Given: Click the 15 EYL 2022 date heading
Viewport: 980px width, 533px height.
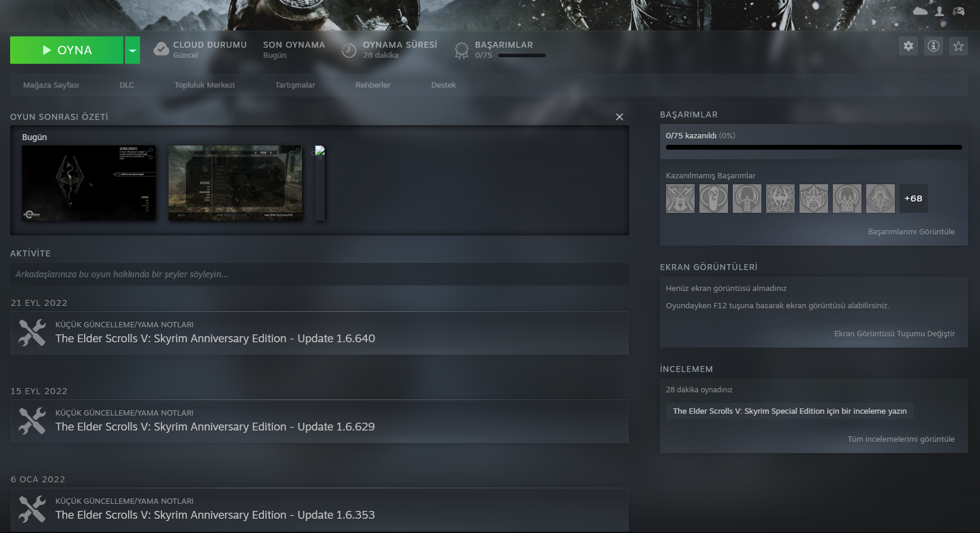Looking at the screenshot, I should point(39,391).
